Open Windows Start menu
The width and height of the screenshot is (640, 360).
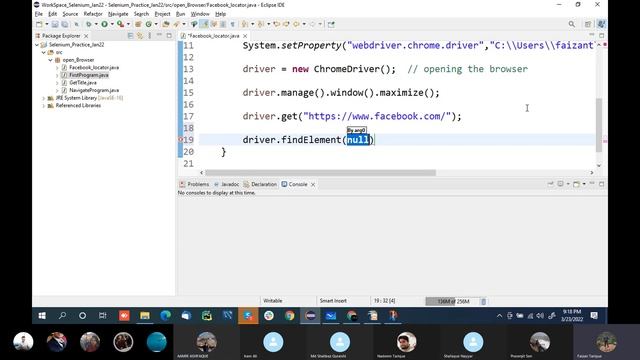point(42,316)
